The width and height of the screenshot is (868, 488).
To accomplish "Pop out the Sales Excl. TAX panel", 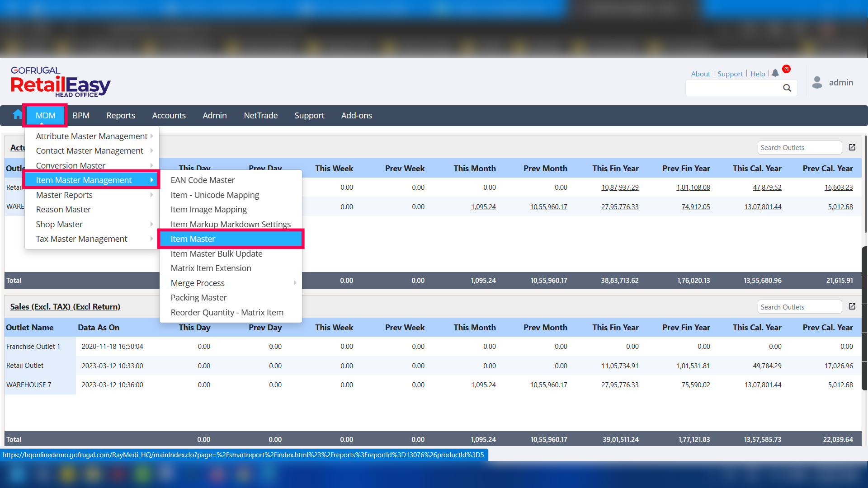I will (x=852, y=307).
